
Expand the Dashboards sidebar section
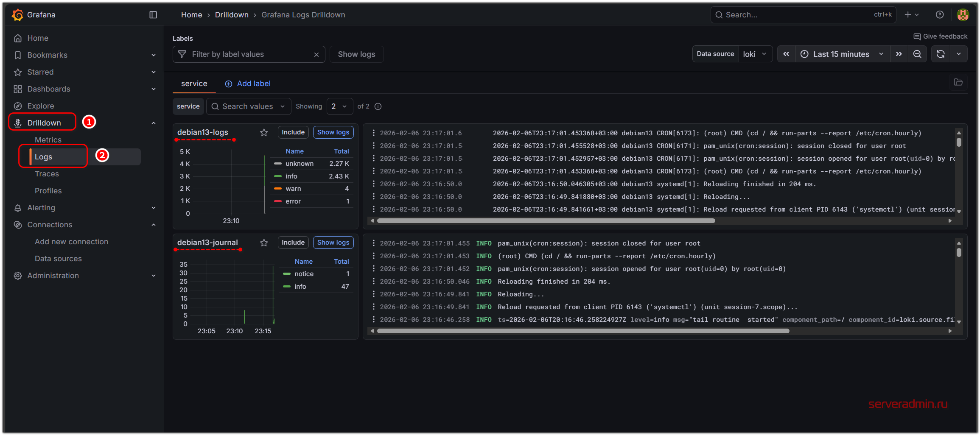pyautogui.click(x=153, y=89)
